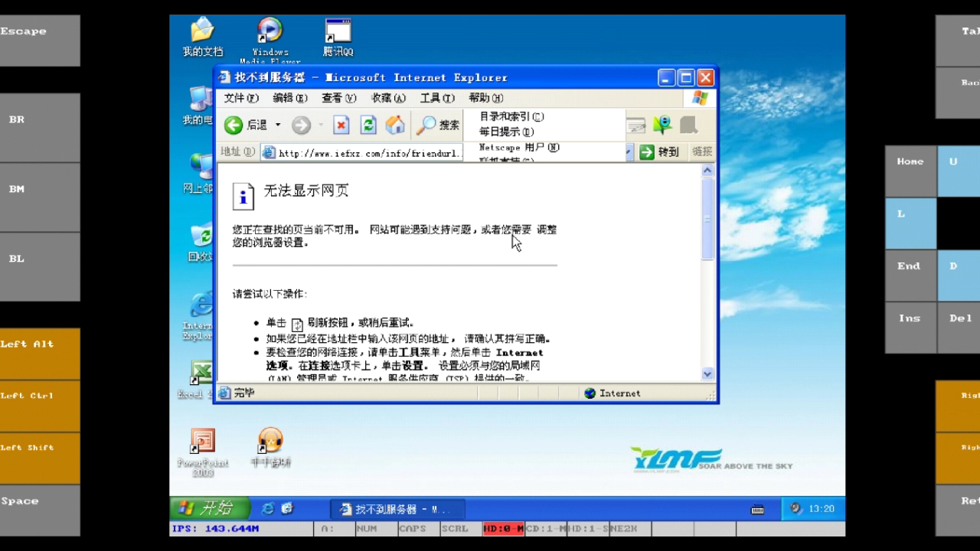Click the page scrollbar up arrow
The image size is (980, 551).
(x=707, y=171)
